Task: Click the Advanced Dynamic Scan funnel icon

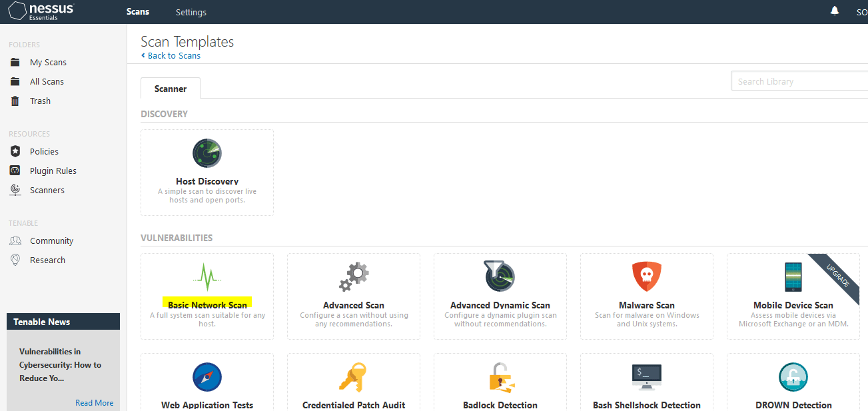Action: point(500,276)
